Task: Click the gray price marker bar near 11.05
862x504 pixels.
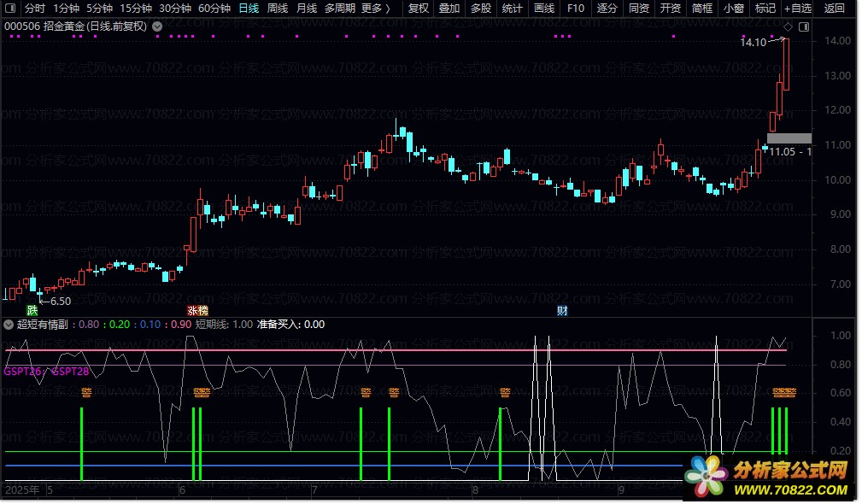Action: pos(789,138)
